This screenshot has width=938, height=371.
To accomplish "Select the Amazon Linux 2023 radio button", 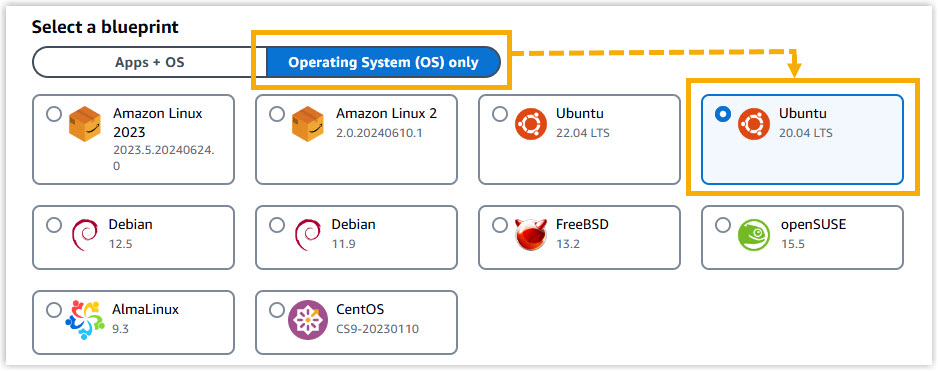I will coord(54,114).
